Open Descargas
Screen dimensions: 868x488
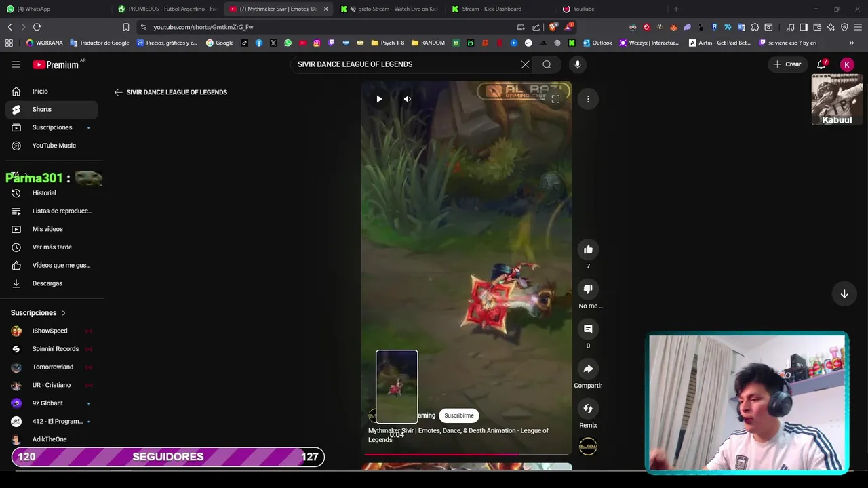(52, 283)
